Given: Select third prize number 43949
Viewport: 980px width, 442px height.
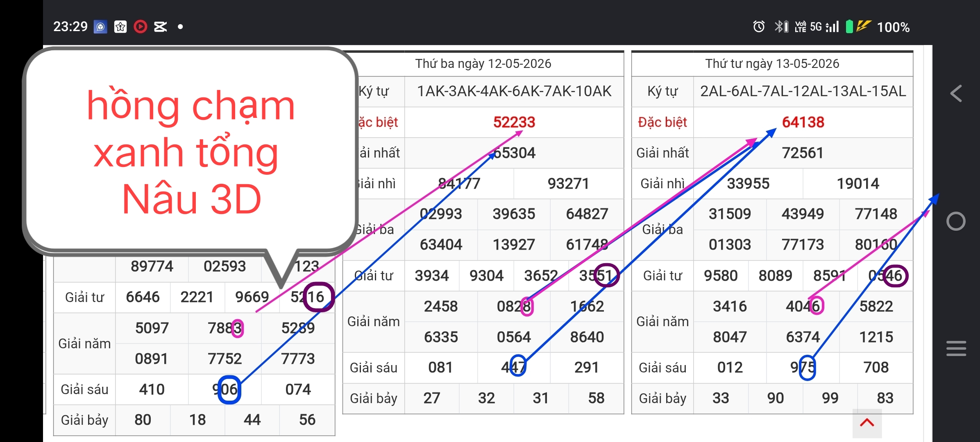Looking at the screenshot, I should point(803,214).
